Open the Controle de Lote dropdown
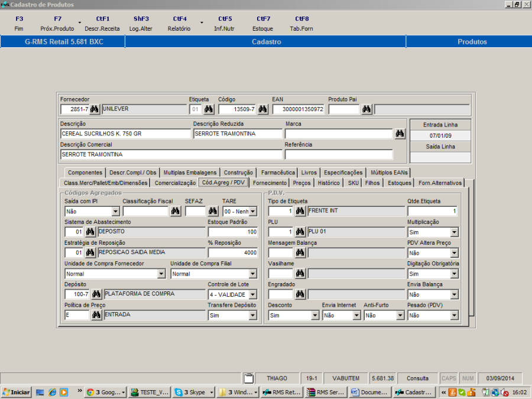 click(x=253, y=294)
